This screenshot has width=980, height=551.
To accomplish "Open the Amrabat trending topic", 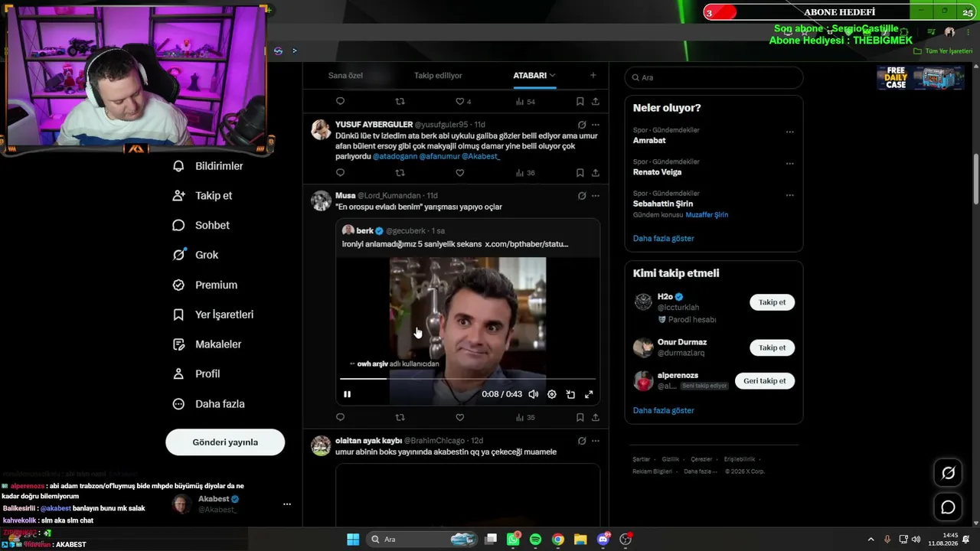I will (x=649, y=141).
